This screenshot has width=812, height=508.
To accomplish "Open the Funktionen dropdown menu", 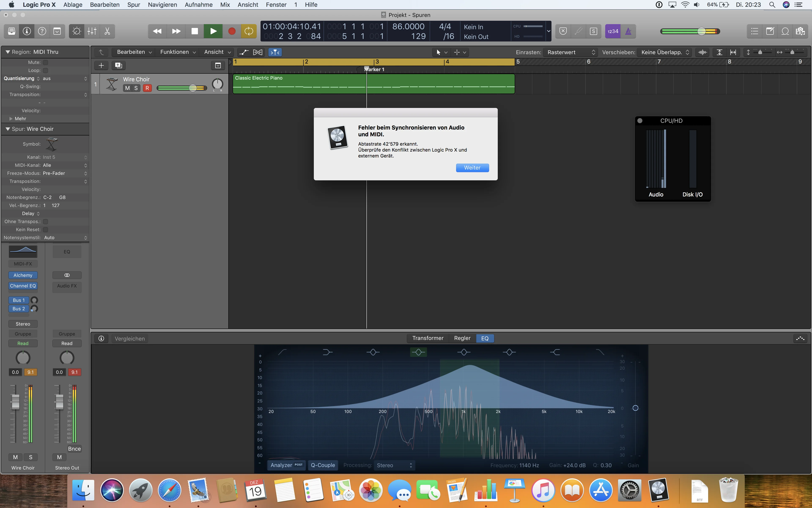I will coord(178,52).
